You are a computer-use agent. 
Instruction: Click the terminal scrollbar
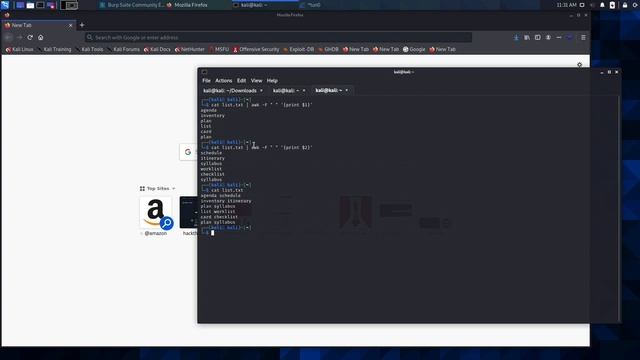pyautogui.click(x=619, y=208)
